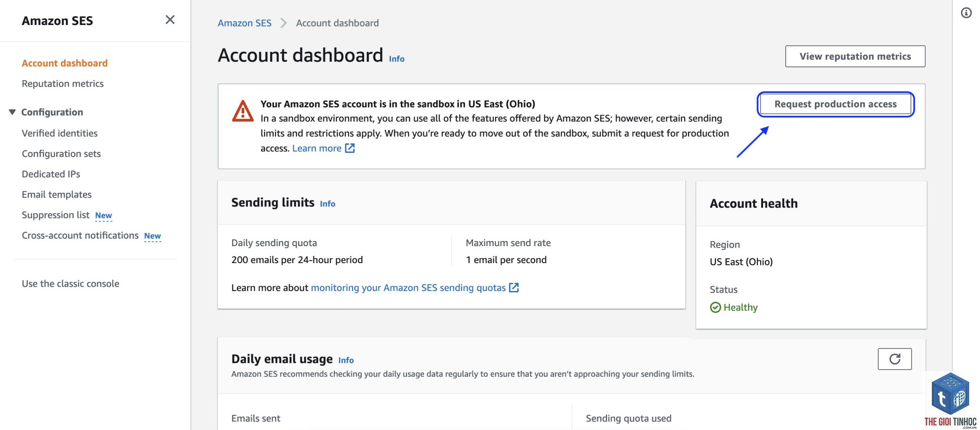Close the Amazon SES navigation panel
Viewport: 980px width, 430px height.
170,20
